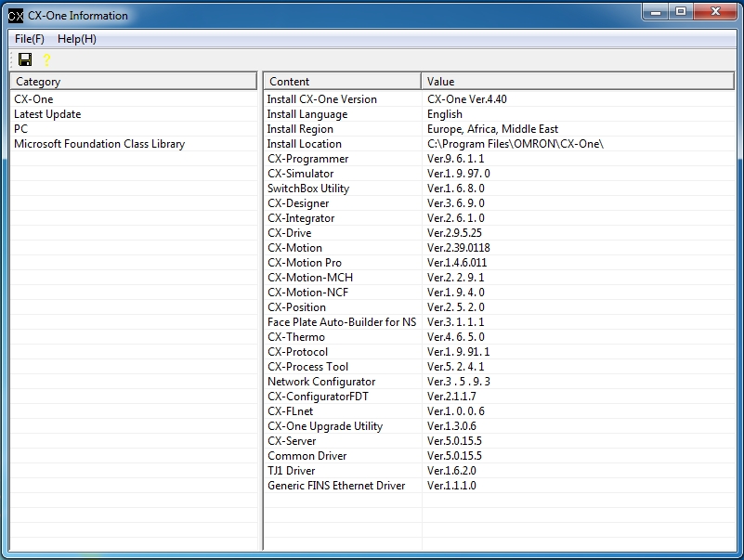Click the English language value
Viewport: 744px width, 560px height.
[x=445, y=114]
